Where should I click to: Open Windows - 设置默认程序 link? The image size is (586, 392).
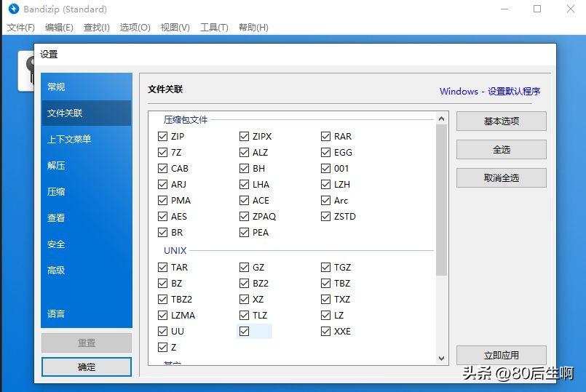[x=490, y=91]
